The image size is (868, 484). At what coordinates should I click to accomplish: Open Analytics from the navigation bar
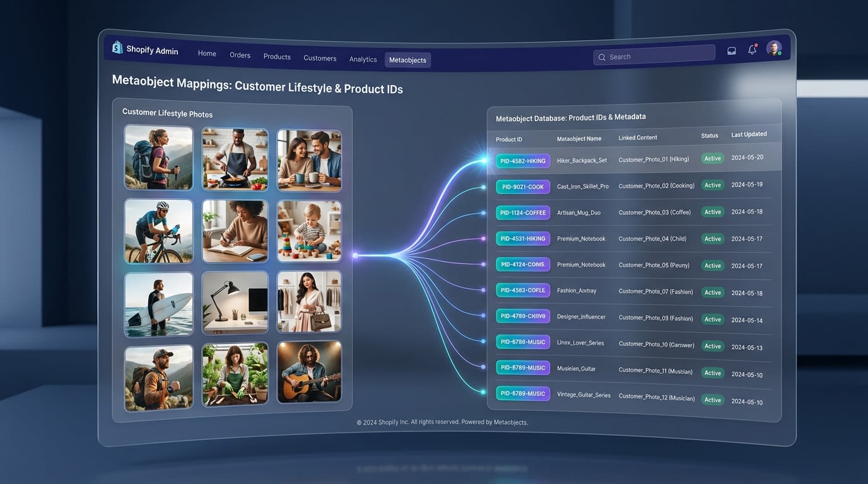363,59
